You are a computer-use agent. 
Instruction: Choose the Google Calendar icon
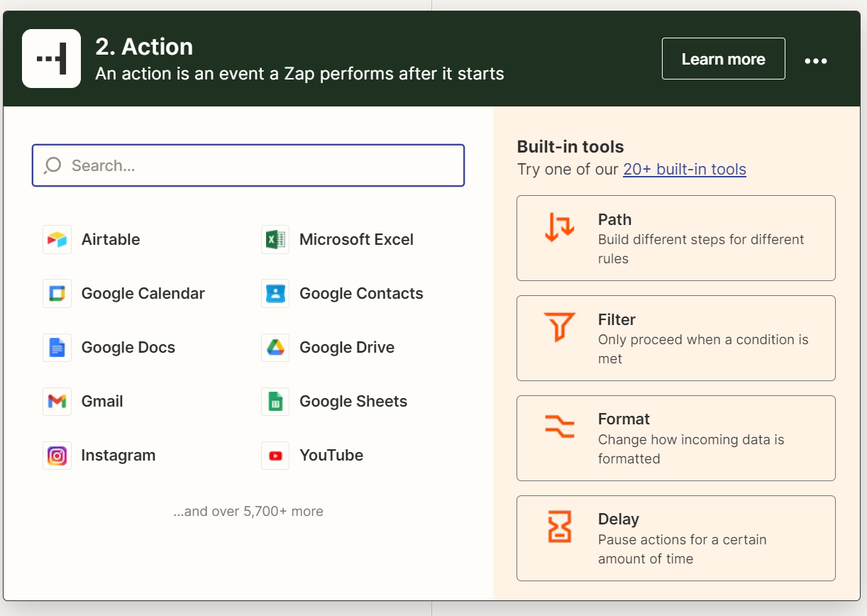57,294
